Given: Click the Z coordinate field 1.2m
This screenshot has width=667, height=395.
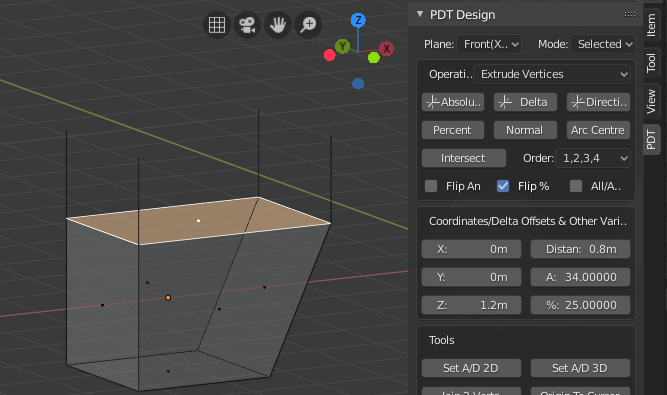Looking at the screenshot, I should (471, 305).
